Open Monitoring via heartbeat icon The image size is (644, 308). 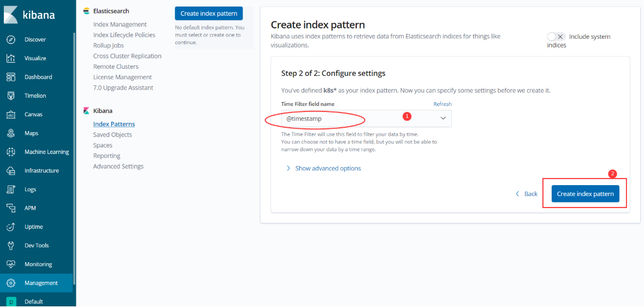coord(11,264)
